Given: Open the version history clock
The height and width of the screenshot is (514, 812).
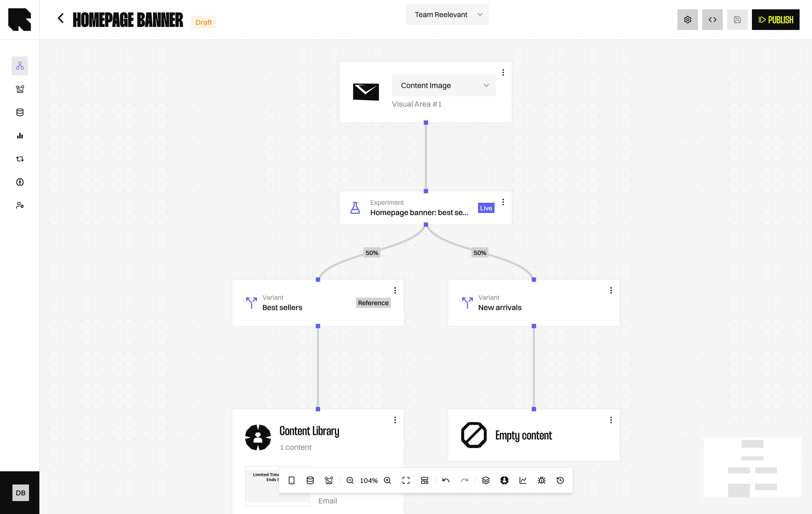Looking at the screenshot, I should click(560, 480).
